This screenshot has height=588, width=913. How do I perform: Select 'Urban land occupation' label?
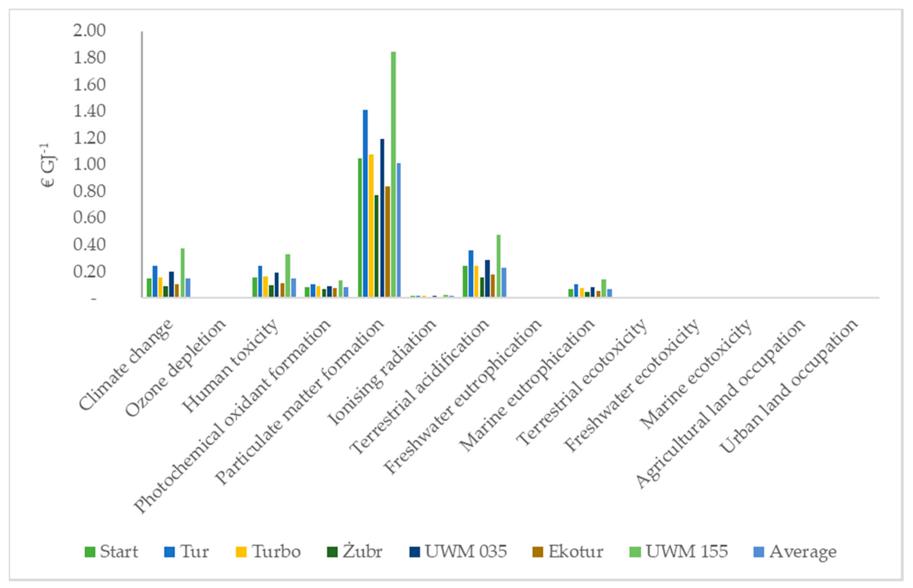coord(789,386)
